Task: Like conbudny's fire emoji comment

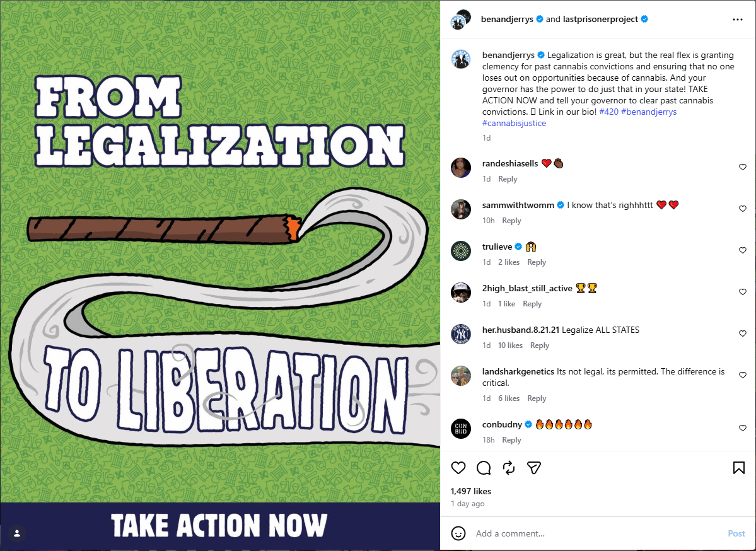Action: pyautogui.click(x=743, y=428)
